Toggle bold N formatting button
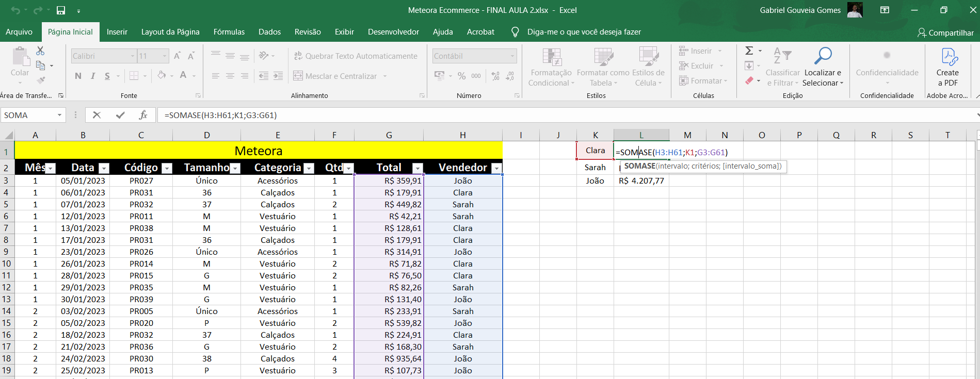This screenshot has height=379, width=980. click(78, 76)
